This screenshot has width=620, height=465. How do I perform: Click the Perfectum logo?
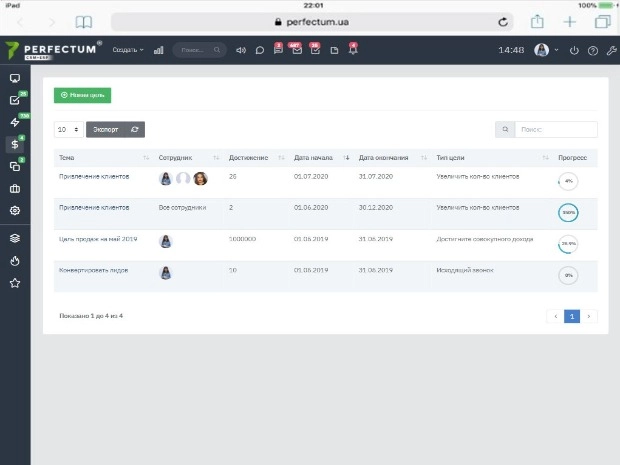pos(51,50)
